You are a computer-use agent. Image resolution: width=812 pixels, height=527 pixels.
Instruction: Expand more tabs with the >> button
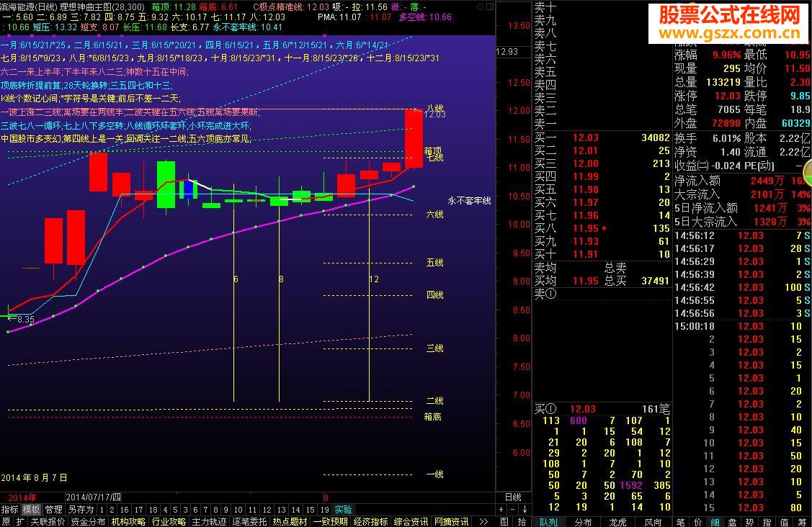point(483,522)
